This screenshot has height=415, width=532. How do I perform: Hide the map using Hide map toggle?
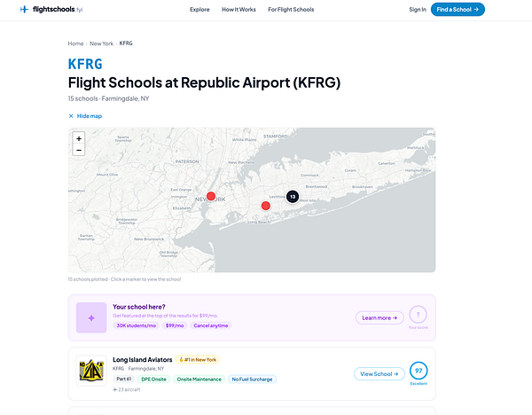coord(85,116)
